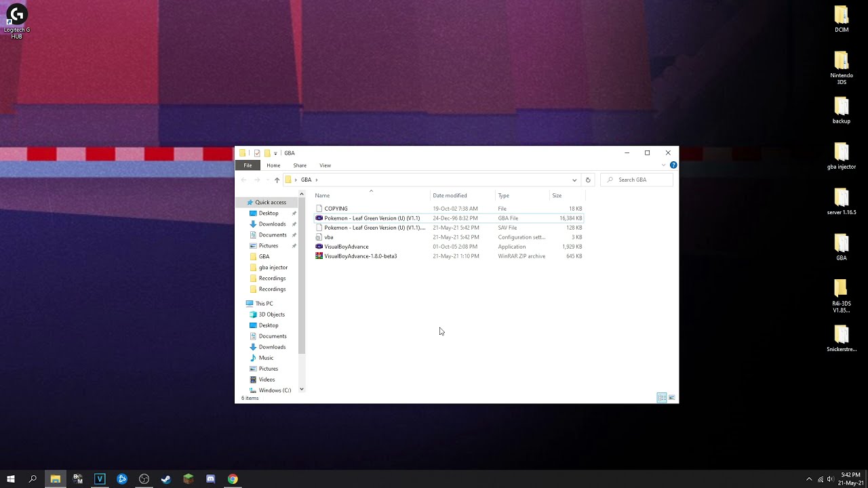Select the Pokemon Leaf Green GBA file icon
This screenshot has height=488, width=868.
pos(319,218)
